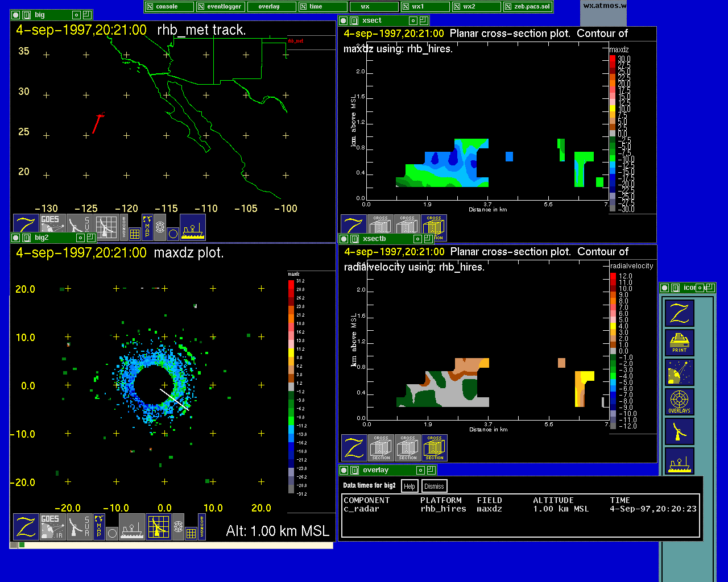Image resolution: width=728 pixels, height=582 pixels.
Task: Click the radar dish icon in icon bar
Action: [679, 431]
